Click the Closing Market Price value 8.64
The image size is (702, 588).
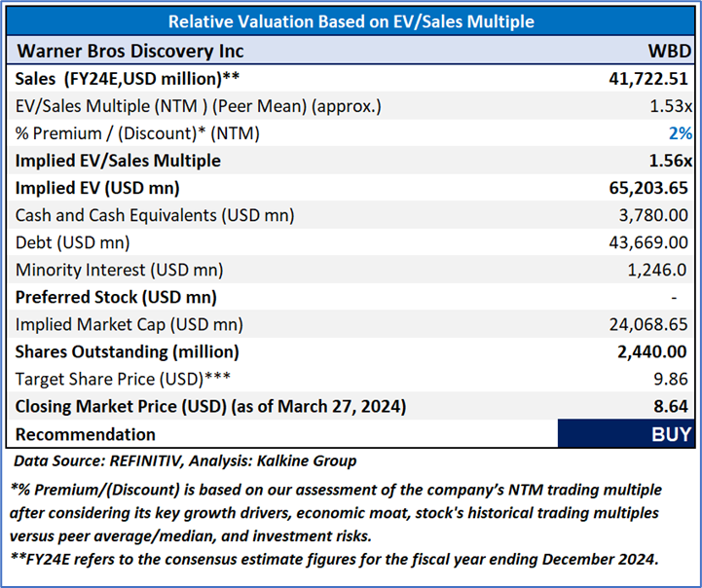point(674,406)
